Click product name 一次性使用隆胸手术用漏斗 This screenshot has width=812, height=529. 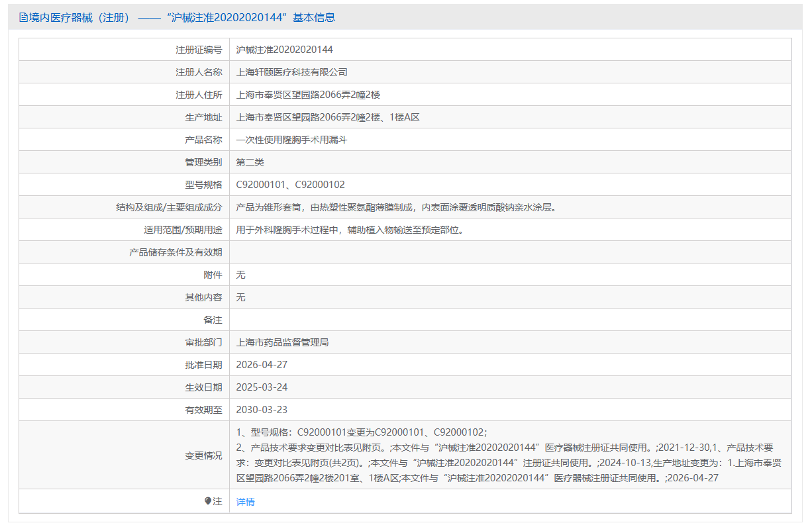pyautogui.click(x=292, y=140)
